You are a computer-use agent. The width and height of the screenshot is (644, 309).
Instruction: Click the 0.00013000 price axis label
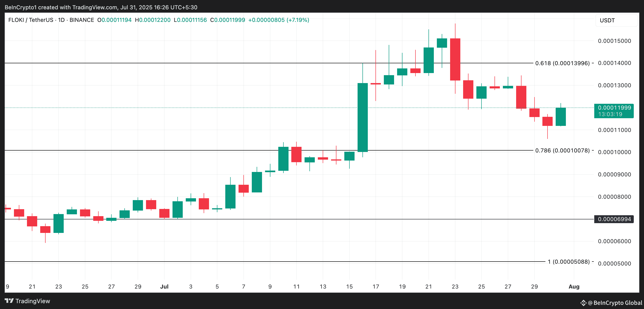614,85
